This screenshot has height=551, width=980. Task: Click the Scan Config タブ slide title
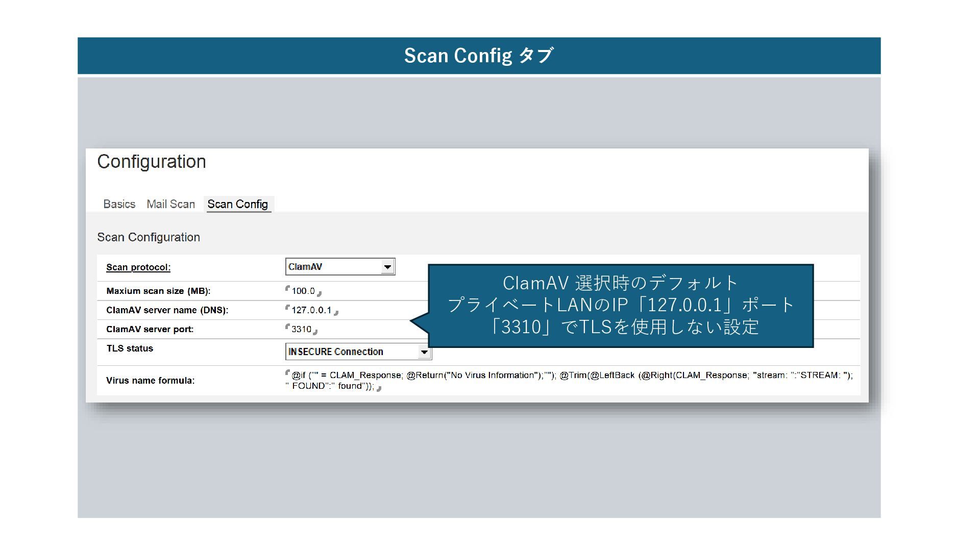(479, 55)
